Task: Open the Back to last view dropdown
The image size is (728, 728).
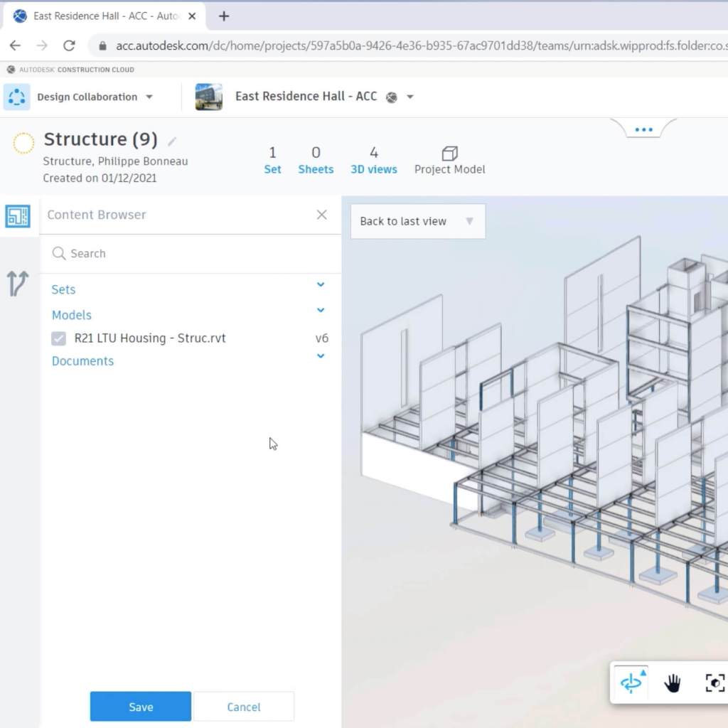Action: tap(469, 221)
